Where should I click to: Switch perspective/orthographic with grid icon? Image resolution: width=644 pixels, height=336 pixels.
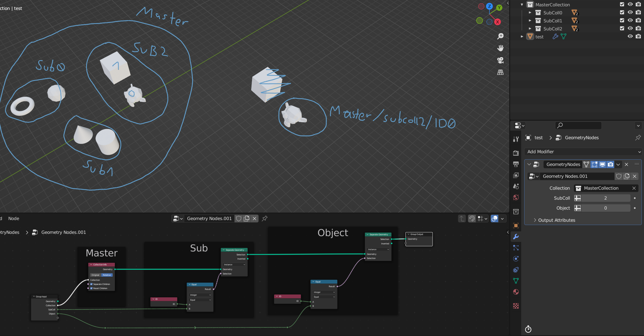500,72
